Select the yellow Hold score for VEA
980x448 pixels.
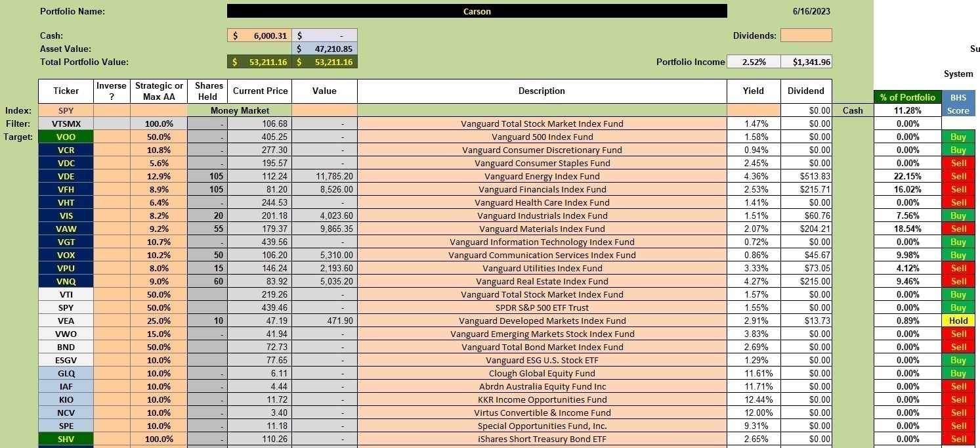pyautogui.click(x=958, y=321)
